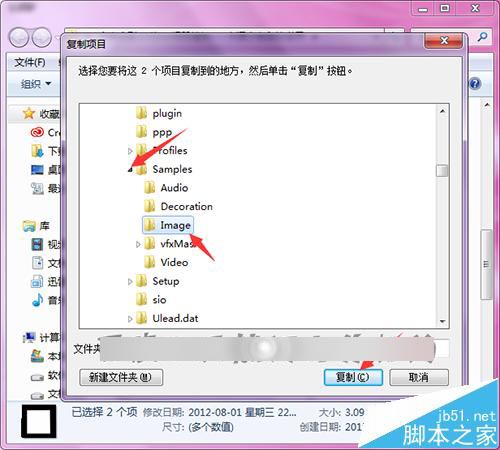Open the music library icon
500x450 pixels.
click(37, 300)
